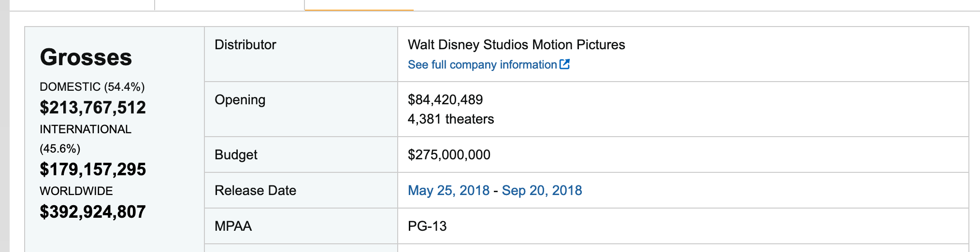This screenshot has width=980, height=252.
Task: Click the Opening row label
Action: (x=240, y=100)
